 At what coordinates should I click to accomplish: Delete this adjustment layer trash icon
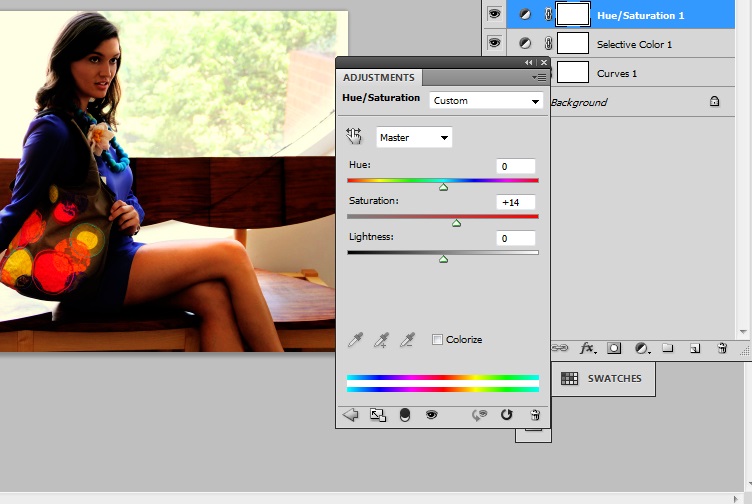535,415
